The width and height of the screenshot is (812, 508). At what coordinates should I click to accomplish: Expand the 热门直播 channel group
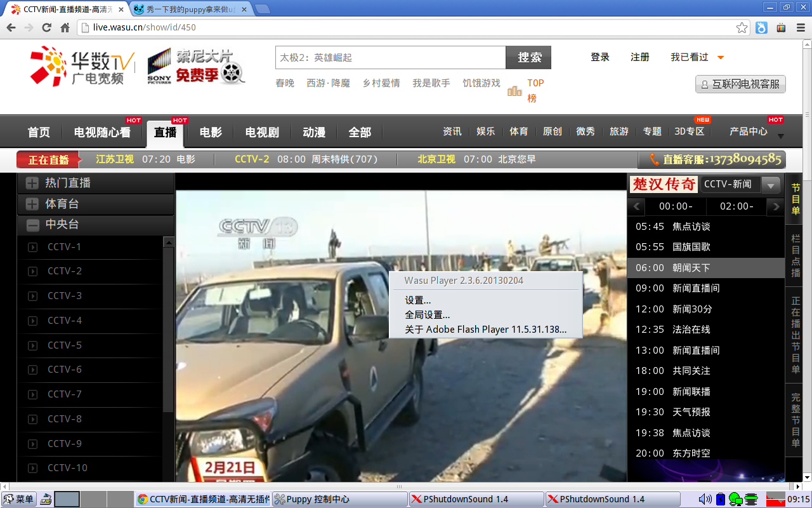[32, 184]
